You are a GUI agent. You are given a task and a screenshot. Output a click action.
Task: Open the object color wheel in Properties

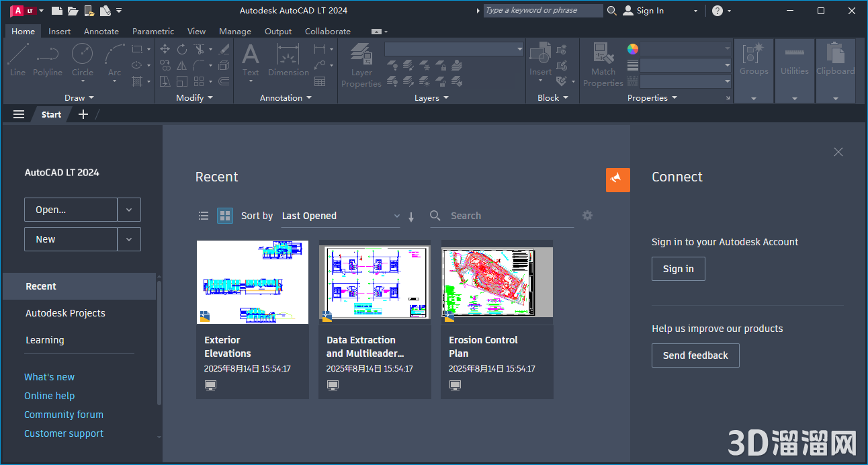click(632, 48)
